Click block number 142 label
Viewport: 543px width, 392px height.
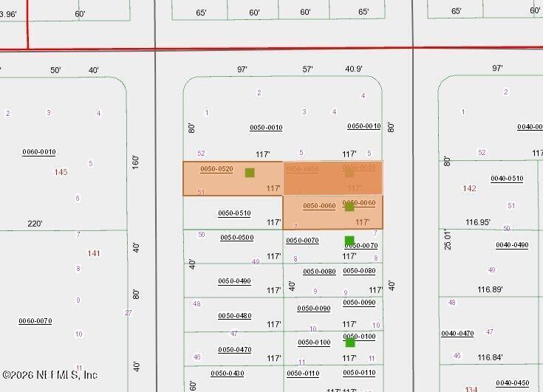pyautogui.click(x=470, y=188)
